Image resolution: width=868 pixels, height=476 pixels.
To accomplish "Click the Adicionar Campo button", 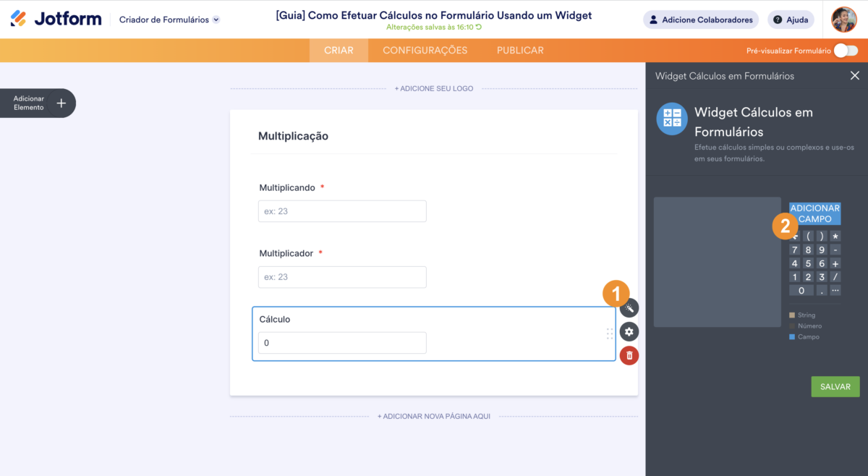I will click(x=815, y=213).
